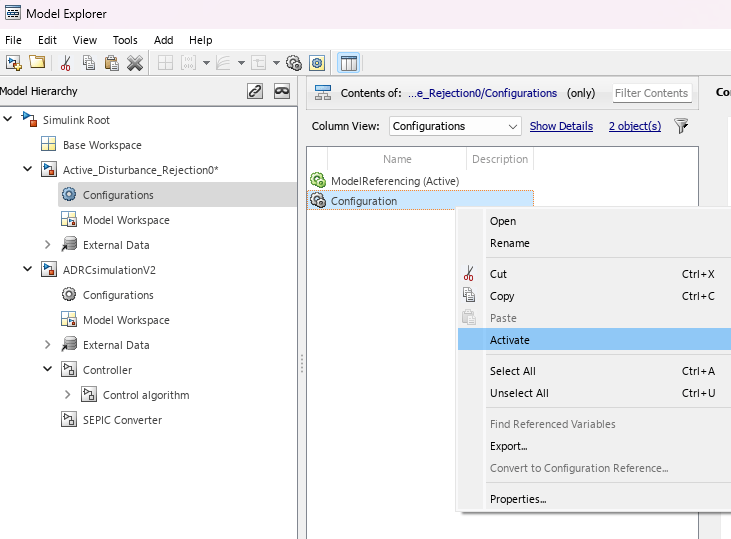Click the Show Details link

tap(561, 126)
